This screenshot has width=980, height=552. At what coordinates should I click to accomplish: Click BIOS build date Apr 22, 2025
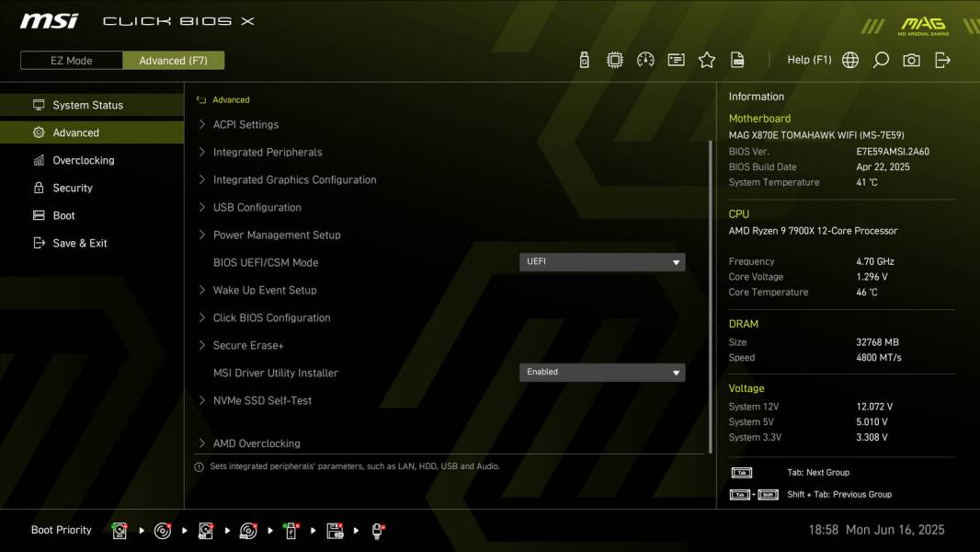(883, 167)
